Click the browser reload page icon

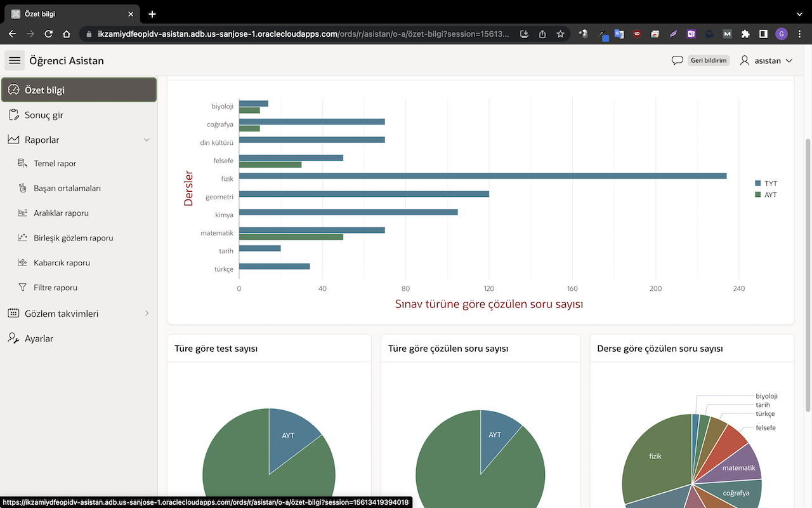tap(49, 34)
